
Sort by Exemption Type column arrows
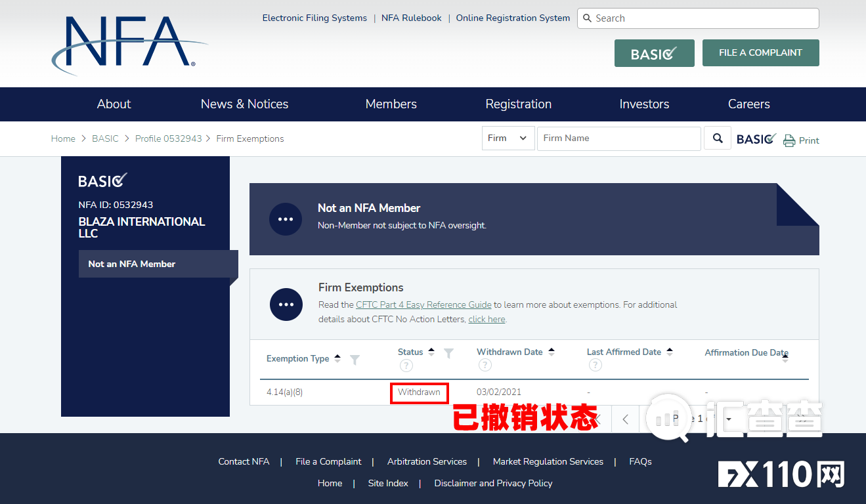(337, 358)
